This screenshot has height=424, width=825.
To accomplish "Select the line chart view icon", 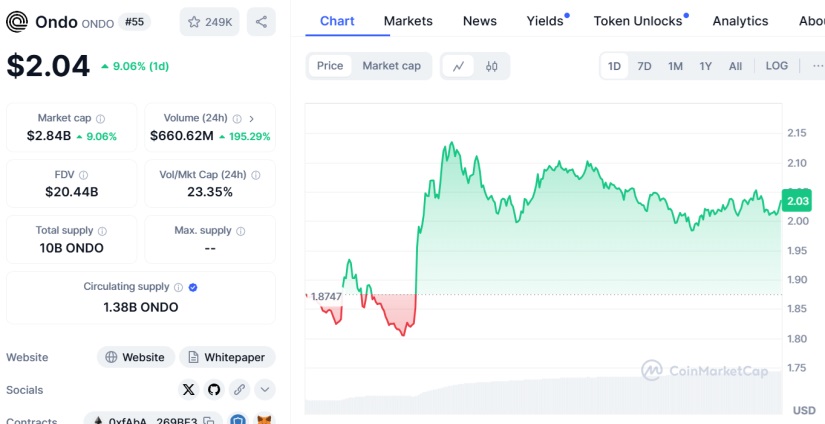I will tap(458, 66).
